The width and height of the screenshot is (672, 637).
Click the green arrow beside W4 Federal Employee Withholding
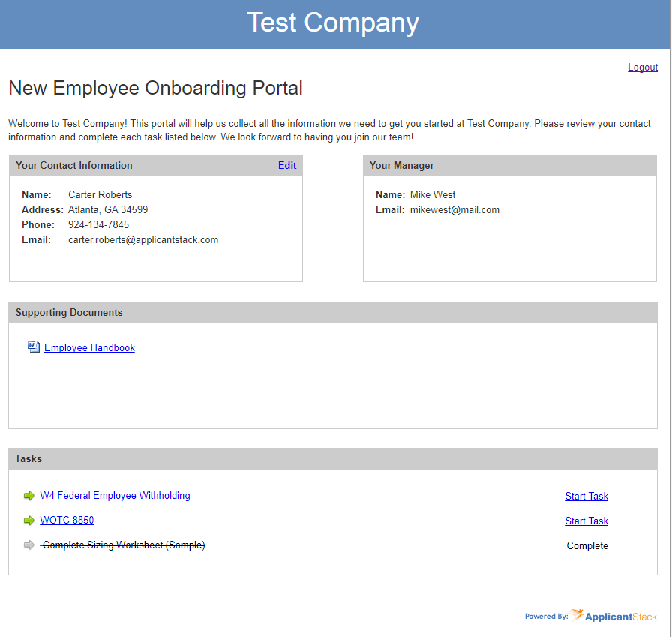28,495
